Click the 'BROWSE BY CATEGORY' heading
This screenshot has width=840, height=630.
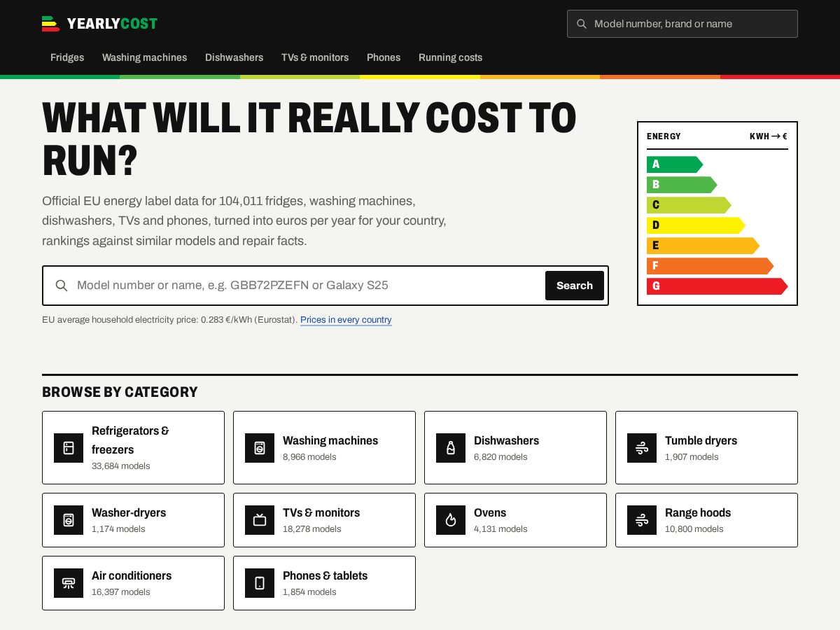[x=120, y=392]
